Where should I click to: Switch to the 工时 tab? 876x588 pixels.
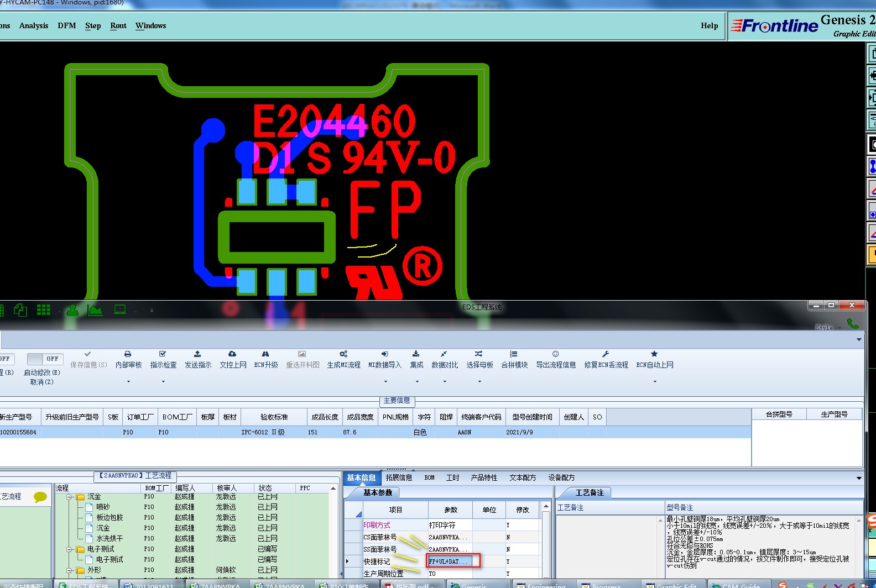(453, 477)
